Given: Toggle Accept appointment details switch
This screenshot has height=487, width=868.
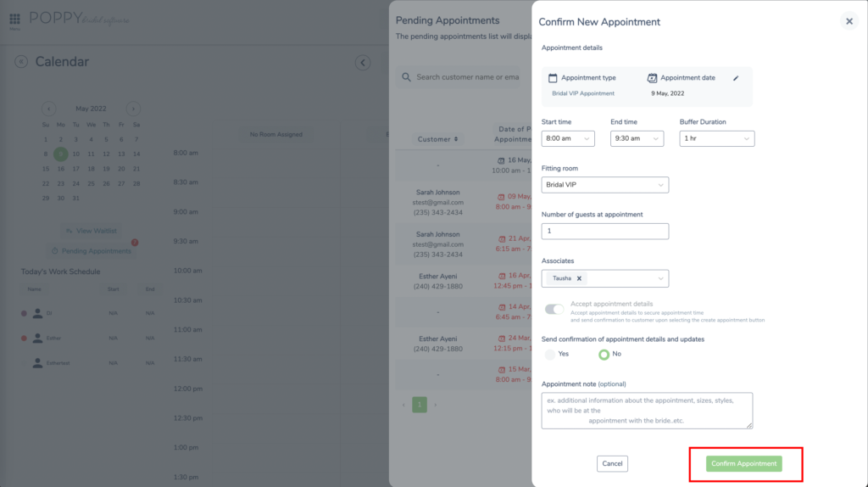Looking at the screenshot, I should click(554, 309).
